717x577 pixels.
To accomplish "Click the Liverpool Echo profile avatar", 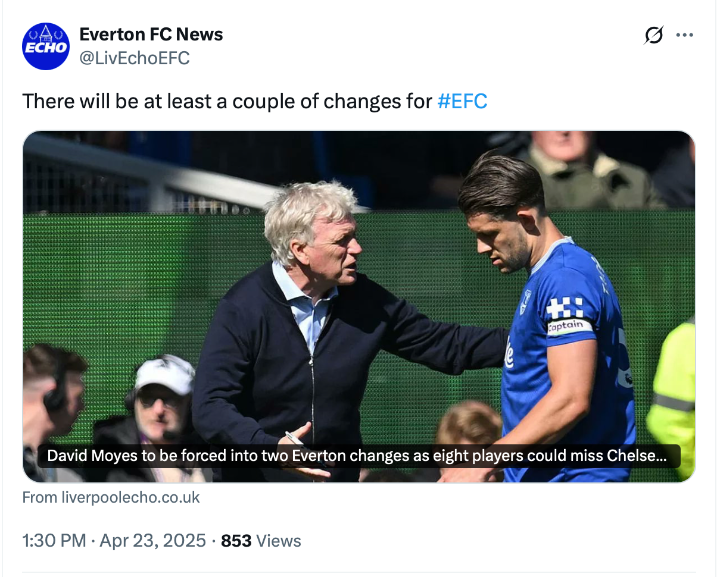I will (46, 46).
